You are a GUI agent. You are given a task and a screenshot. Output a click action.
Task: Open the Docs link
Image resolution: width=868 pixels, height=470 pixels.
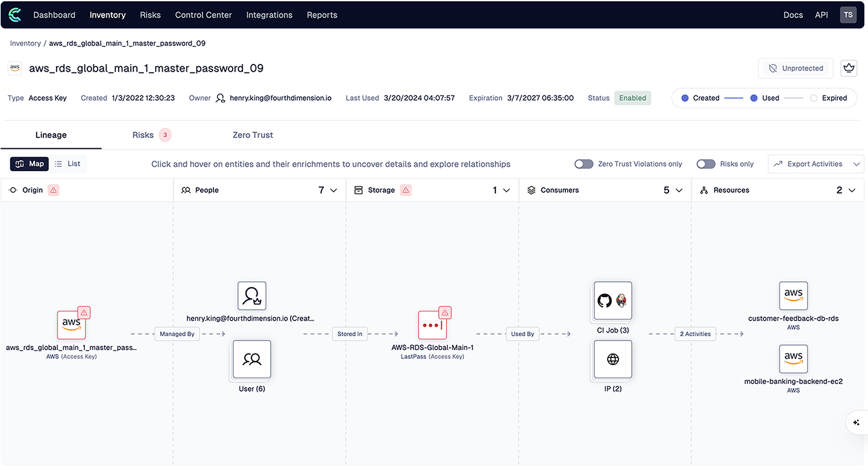(793, 15)
